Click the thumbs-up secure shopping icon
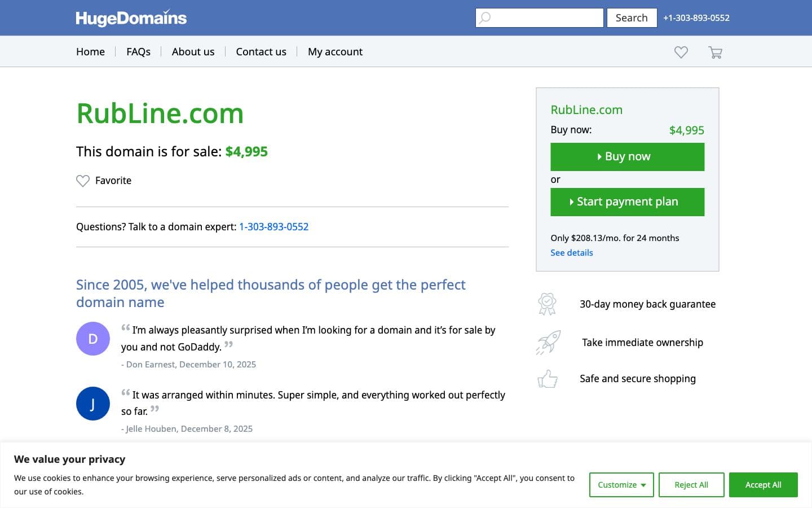This screenshot has height=508, width=812. pos(548,379)
